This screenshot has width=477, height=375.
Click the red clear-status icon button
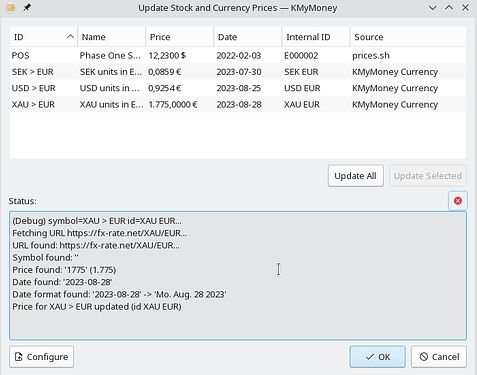click(x=458, y=201)
